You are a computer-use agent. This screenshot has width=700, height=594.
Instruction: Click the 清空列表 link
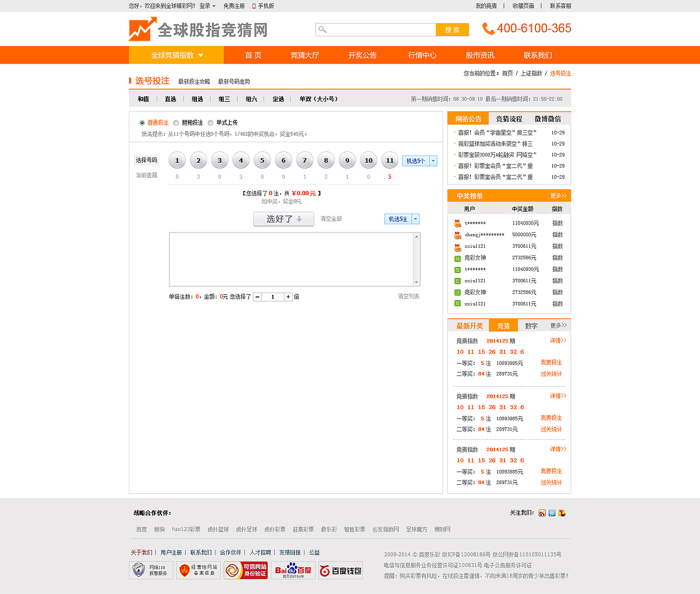point(409,296)
